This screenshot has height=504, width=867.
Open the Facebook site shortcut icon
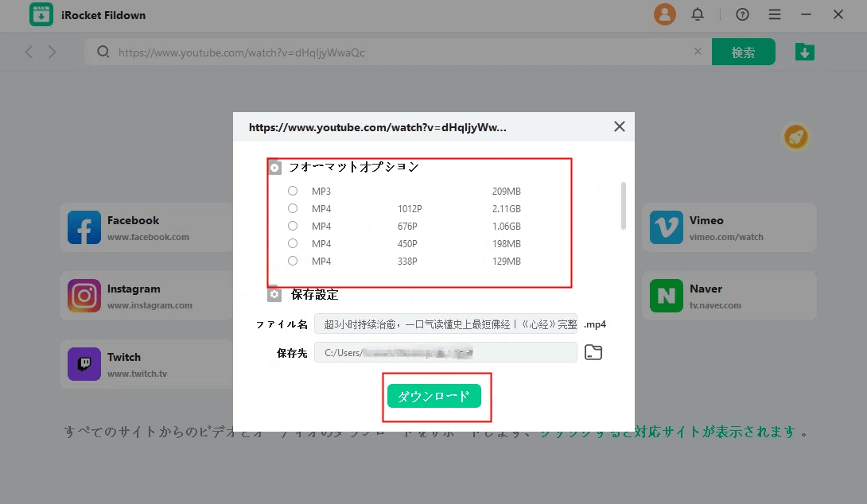pos(84,227)
